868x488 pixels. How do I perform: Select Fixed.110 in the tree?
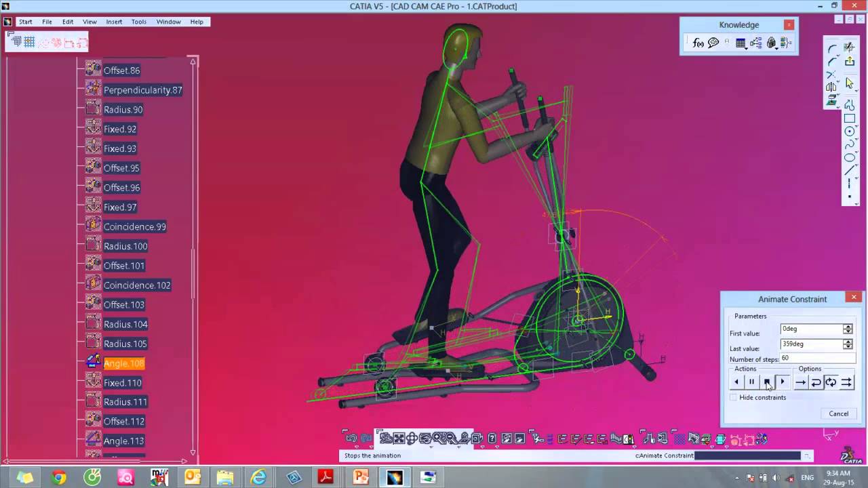[123, 383]
